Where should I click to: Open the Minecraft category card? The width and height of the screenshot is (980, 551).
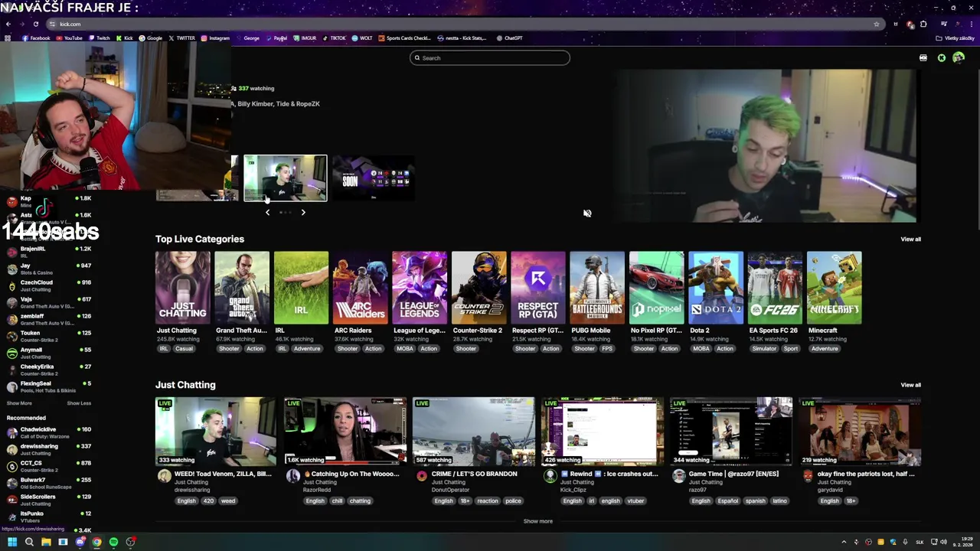pos(835,288)
